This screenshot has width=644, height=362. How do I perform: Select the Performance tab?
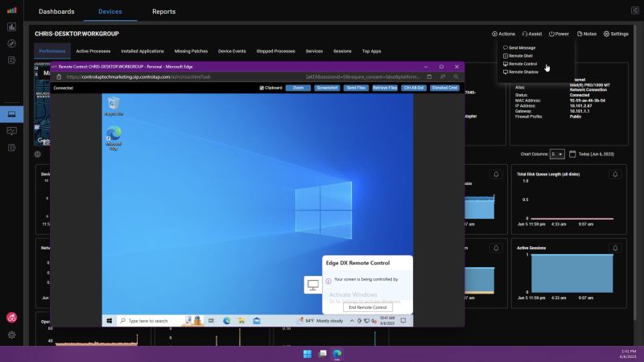(x=52, y=51)
